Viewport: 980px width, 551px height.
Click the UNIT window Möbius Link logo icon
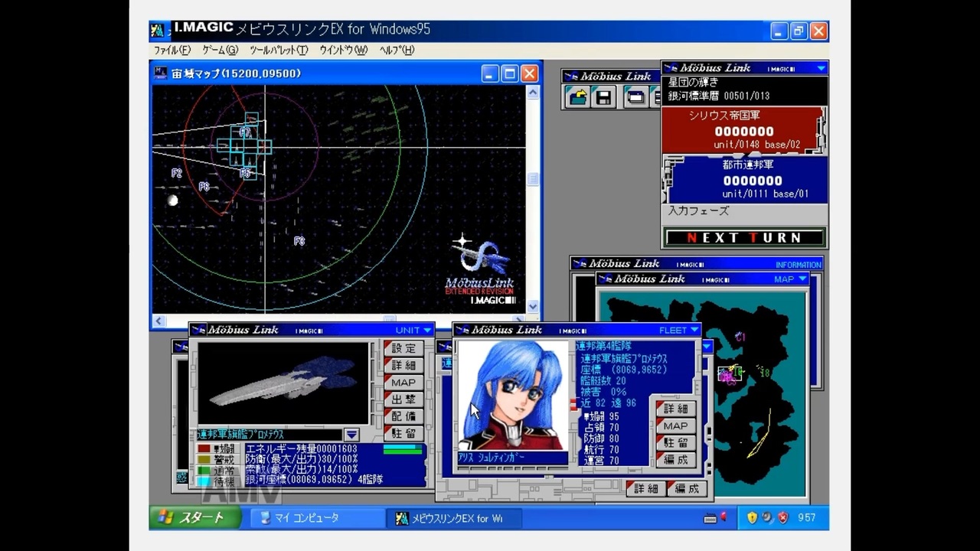(x=198, y=330)
